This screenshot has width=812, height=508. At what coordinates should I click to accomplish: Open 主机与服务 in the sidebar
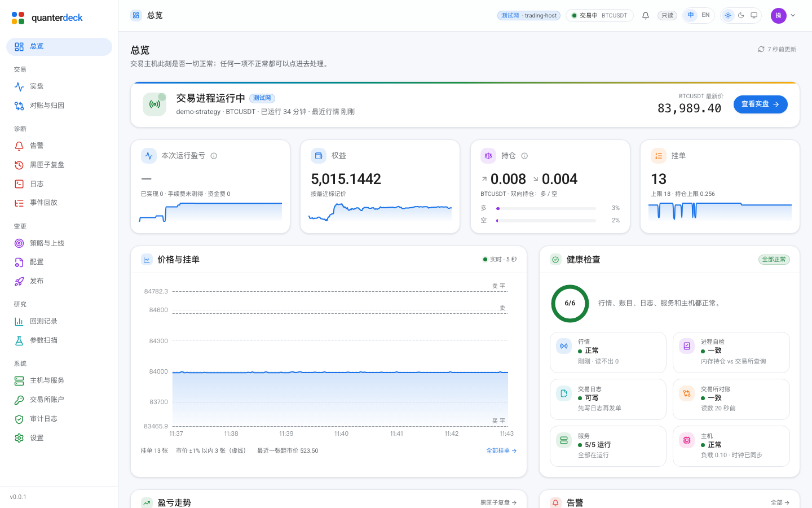(x=59, y=380)
